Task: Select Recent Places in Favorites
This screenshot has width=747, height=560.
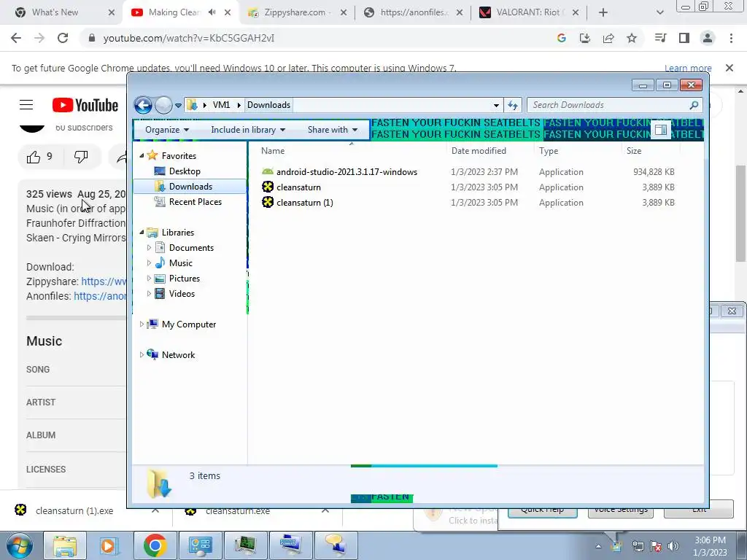Action: pyautogui.click(x=195, y=201)
